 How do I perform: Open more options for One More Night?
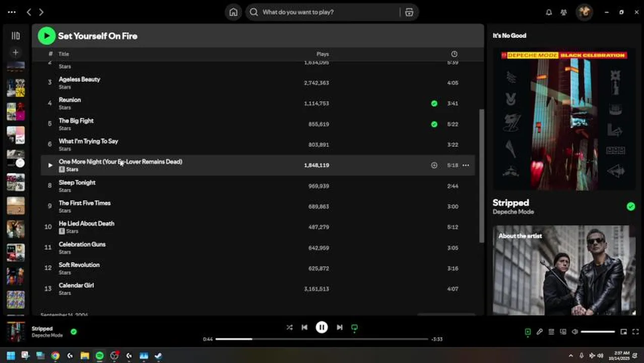[466, 165]
